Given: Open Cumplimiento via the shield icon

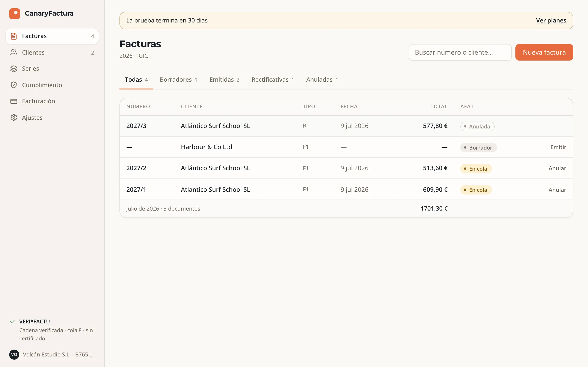Looking at the screenshot, I should point(14,85).
